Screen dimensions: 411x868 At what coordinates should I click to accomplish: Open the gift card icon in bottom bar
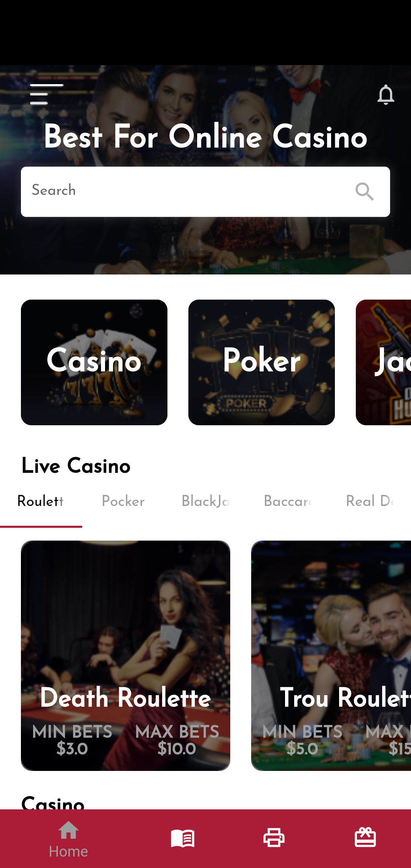(x=365, y=838)
